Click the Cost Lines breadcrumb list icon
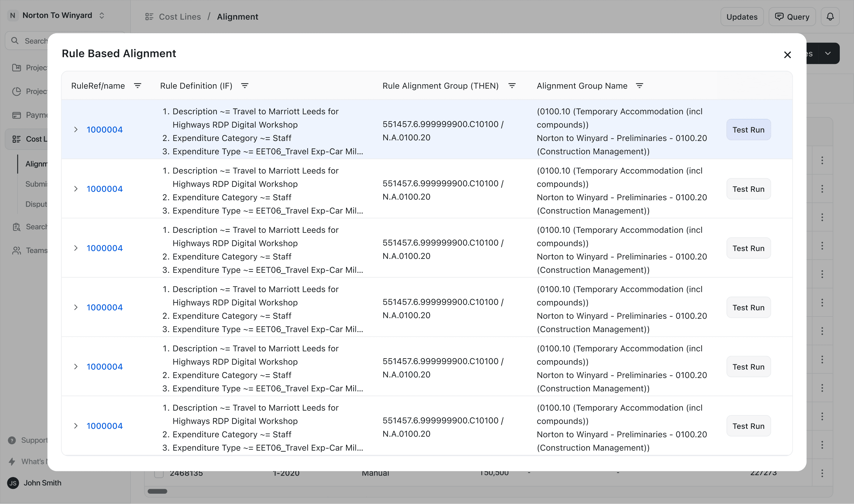Viewport: 854px width, 504px height. [149, 17]
